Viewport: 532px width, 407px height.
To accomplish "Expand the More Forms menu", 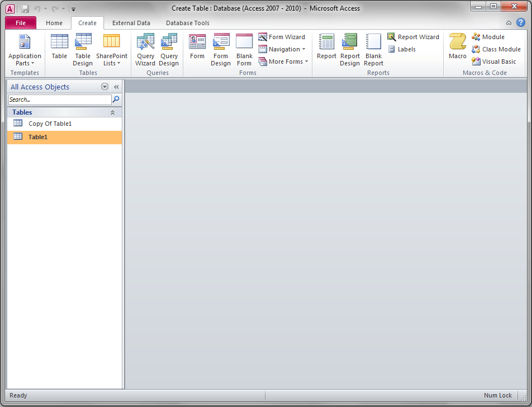I will coord(283,61).
